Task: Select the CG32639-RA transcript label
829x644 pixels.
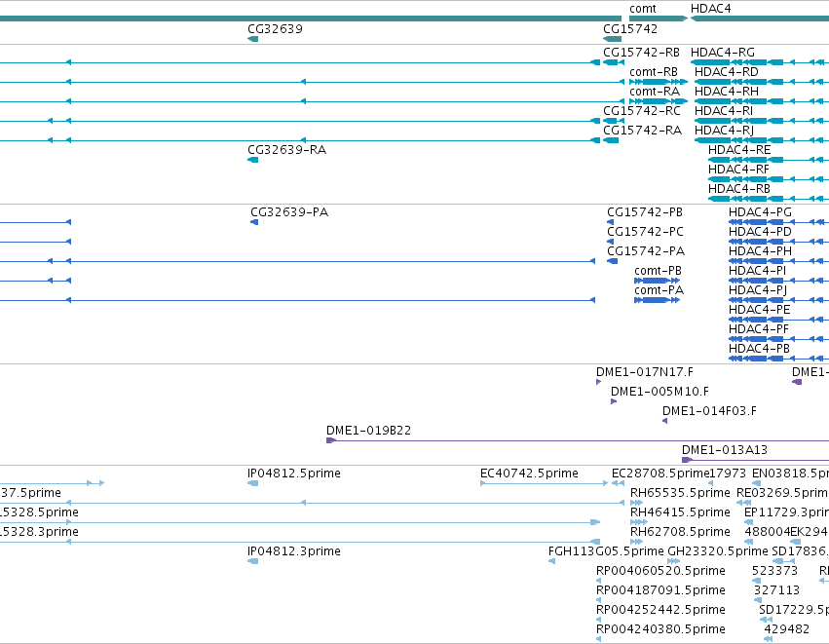Action: point(287,150)
